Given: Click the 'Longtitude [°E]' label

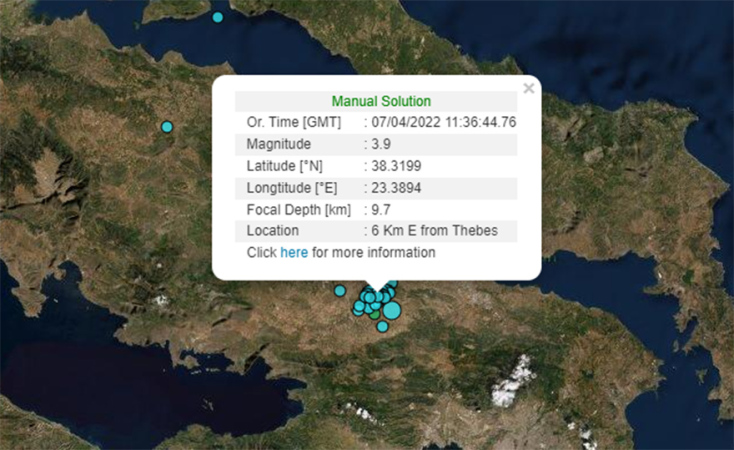Looking at the screenshot, I should click(293, 188).
